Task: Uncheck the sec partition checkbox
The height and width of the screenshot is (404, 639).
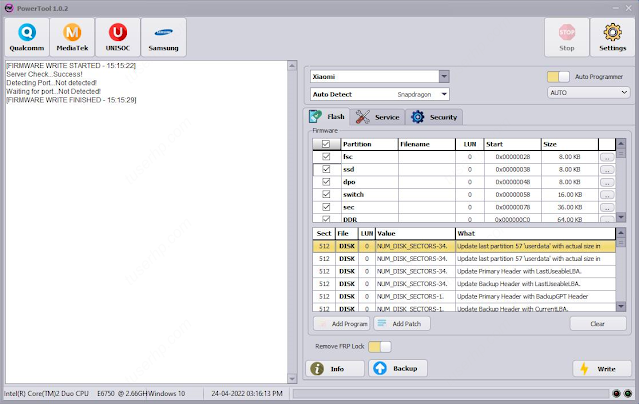Action: click(326, 207)
